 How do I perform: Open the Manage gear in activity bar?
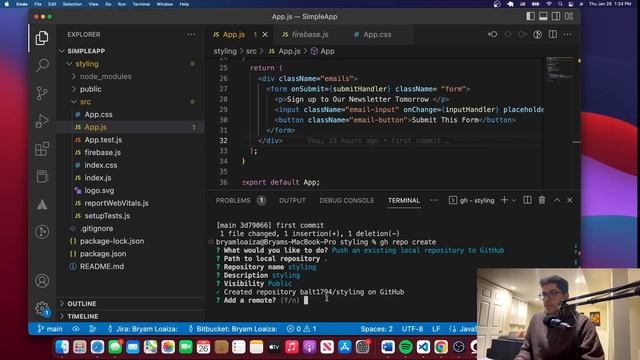pyautogui.click(x=42, y=308)
